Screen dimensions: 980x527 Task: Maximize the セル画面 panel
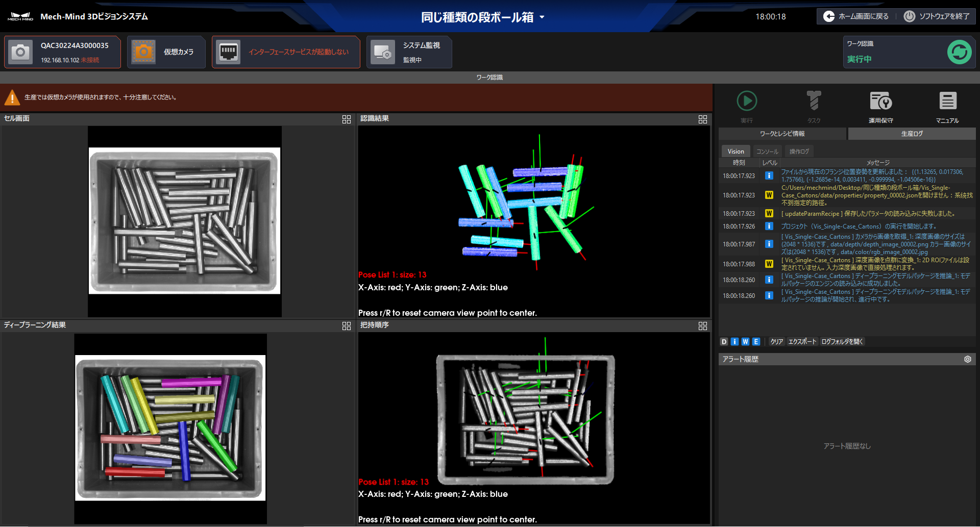pos(347,119)
